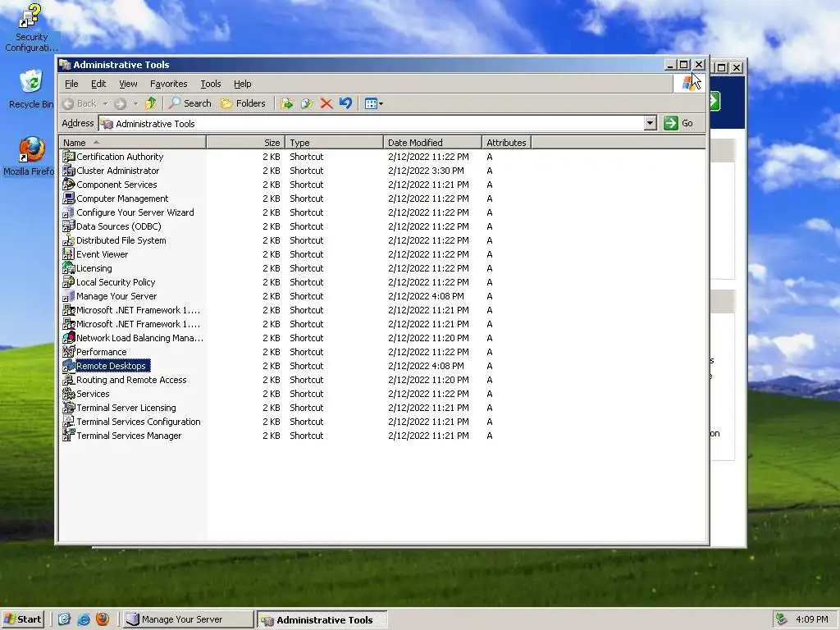Click the Go button
Image resolution: width=840 pixels, height=630 pixels.
678,123
